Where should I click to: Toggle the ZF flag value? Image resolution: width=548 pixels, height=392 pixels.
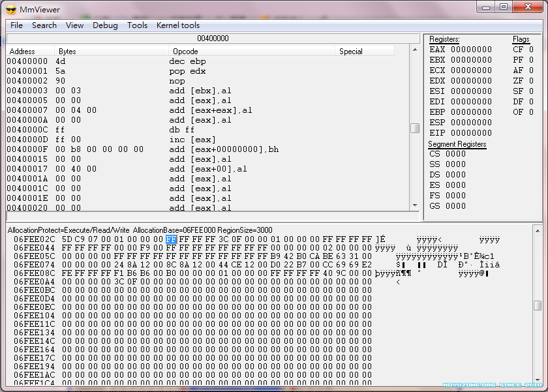click(531, 81)
